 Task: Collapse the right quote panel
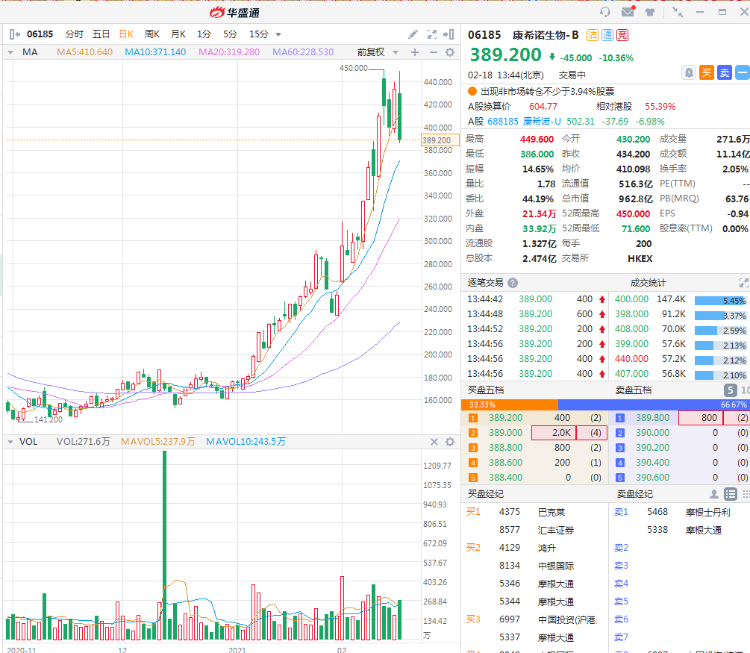click(x=449, y=34)
